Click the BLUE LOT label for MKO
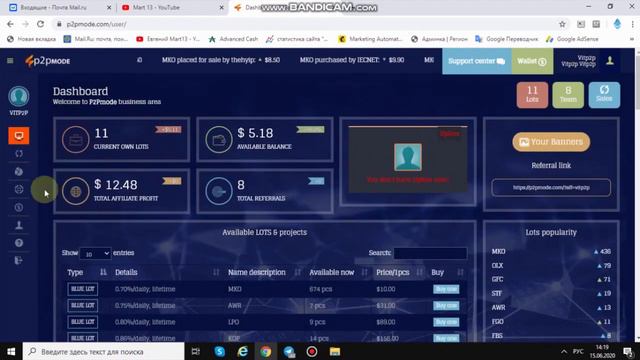Viewport: 640px width, 360px height. pyautogui.click(x=82, y=289)
